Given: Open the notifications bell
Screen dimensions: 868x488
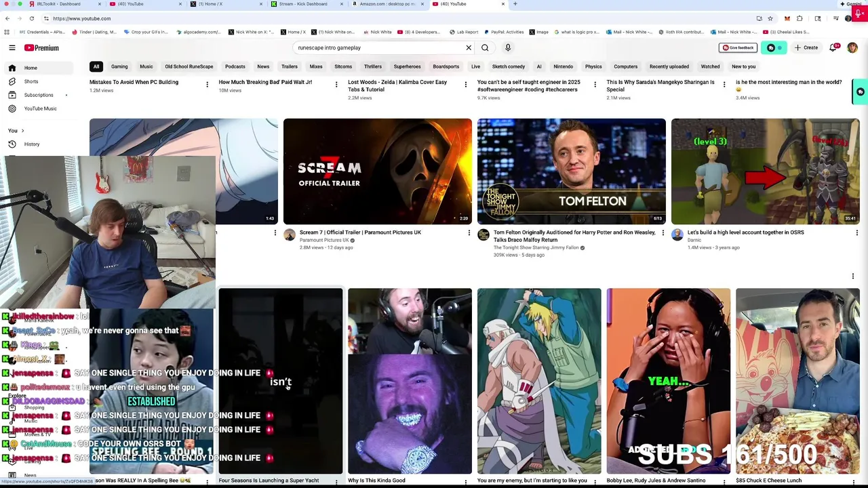Looking at the screenshot, I should tap(834, 47).
